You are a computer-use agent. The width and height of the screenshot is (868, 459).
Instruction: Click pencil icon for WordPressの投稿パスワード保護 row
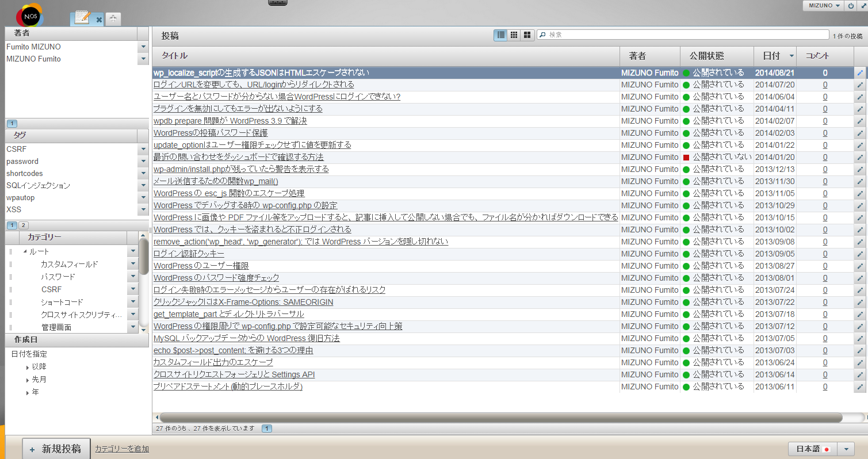coord(860,133)
